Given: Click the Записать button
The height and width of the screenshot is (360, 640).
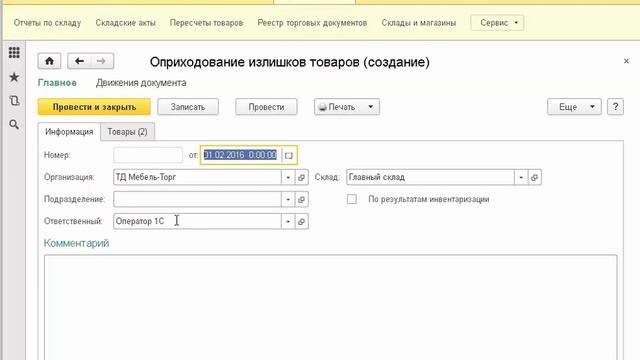Looking at the screenshot, I should tap(188, 107).
